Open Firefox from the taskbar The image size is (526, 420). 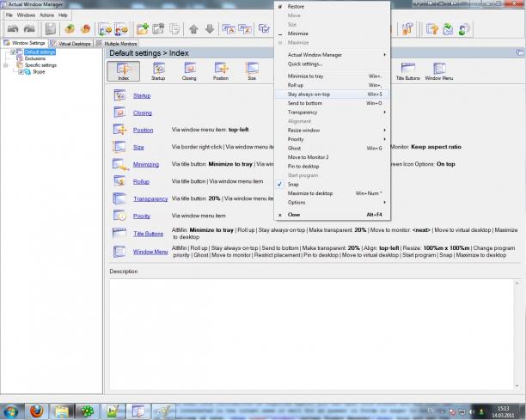click(x=37, y=411)
